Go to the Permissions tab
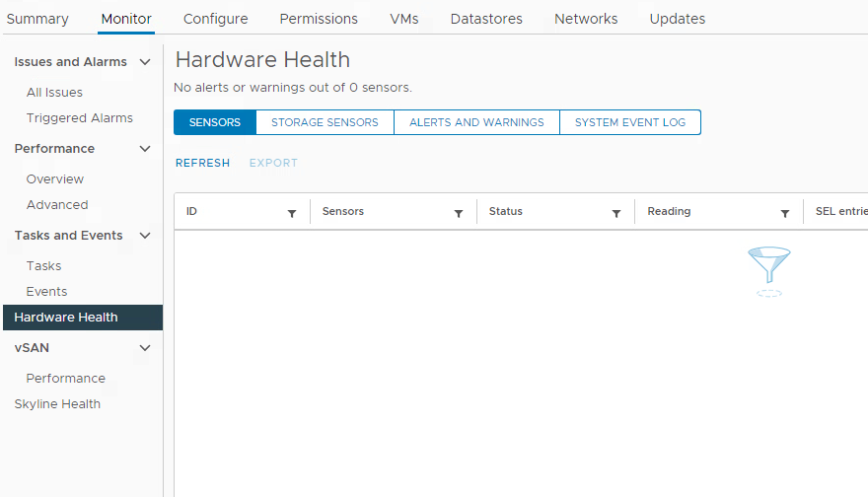This screenshot has width=868, height=497. [x=319, y=19]
